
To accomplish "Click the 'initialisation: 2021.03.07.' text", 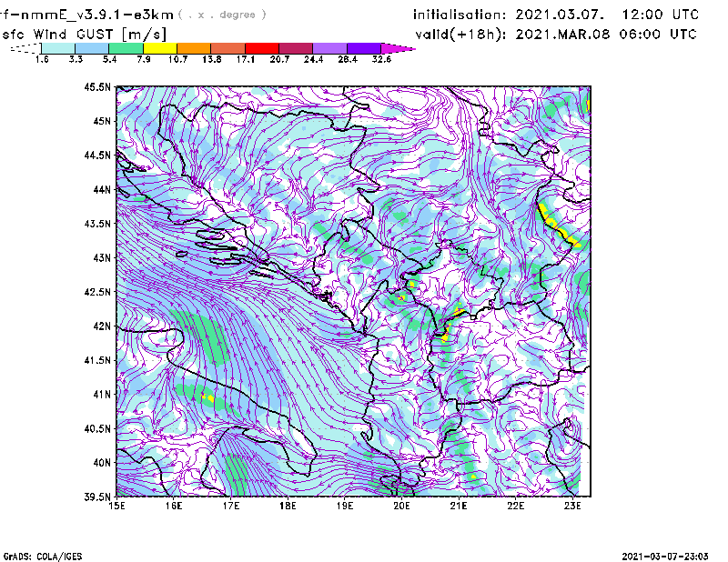I will point(509,15).
